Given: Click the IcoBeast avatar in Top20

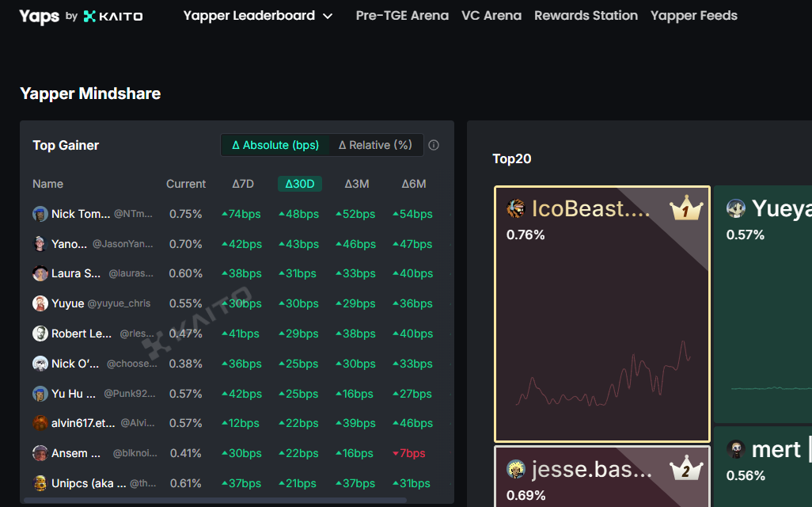Looking at the screenshot, I should point(515,208).
